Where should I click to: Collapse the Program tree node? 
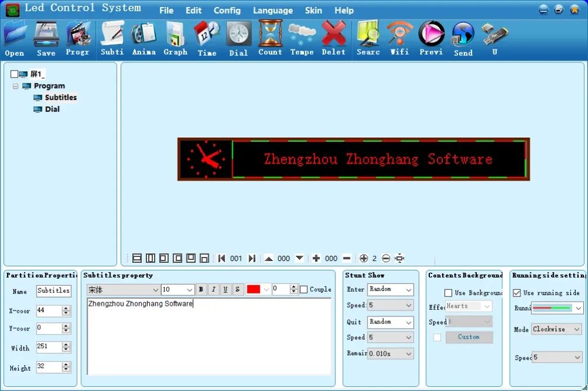(15, 86)
